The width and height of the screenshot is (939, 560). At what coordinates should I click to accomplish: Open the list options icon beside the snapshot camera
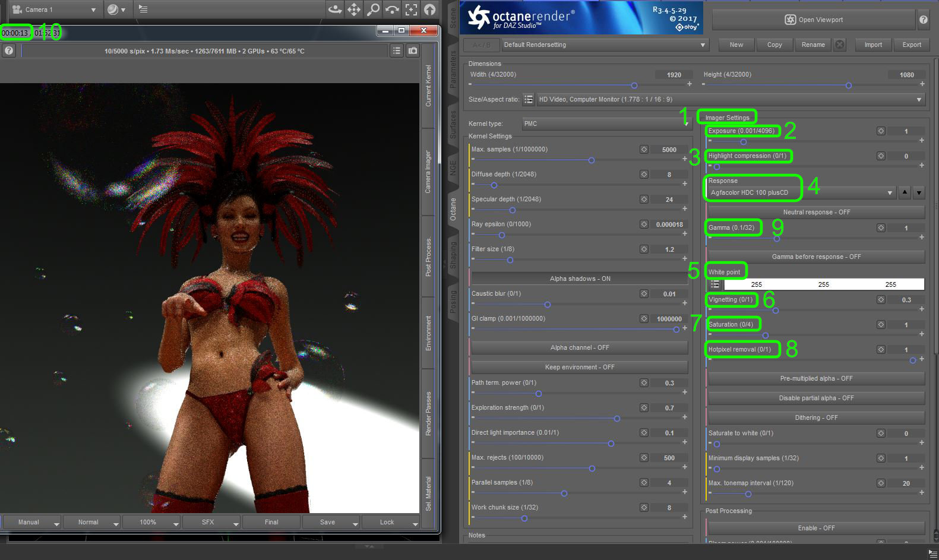(x=397, y=51)
